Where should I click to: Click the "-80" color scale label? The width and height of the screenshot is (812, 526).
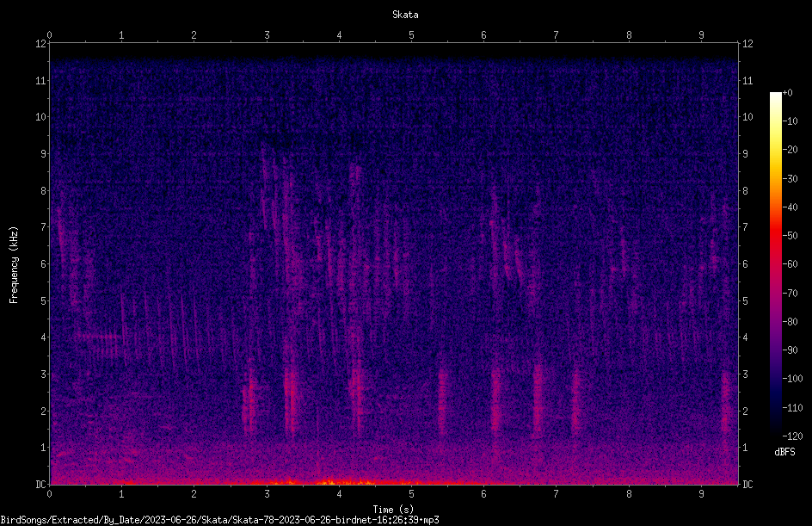pos(790,322)
